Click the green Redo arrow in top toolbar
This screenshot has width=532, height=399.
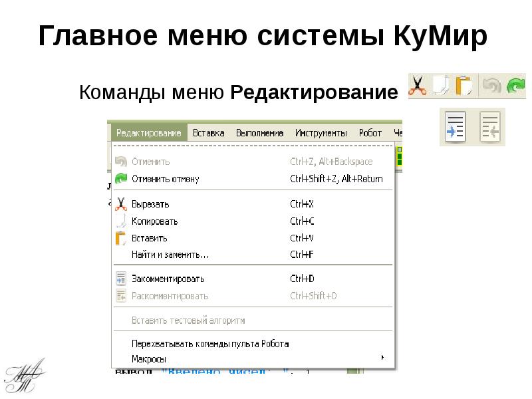coord(515,85)
